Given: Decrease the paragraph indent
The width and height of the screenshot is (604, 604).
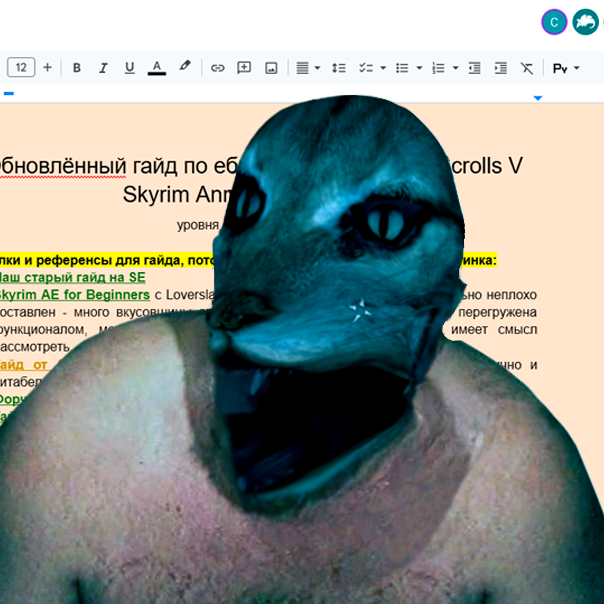Looking at the screenshot, I should [x=474, y=68].
